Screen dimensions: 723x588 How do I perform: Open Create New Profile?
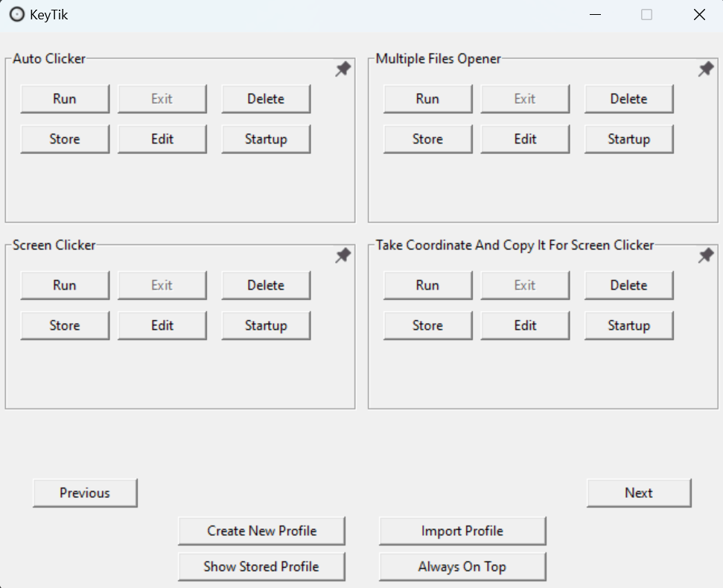click(262, 531)
